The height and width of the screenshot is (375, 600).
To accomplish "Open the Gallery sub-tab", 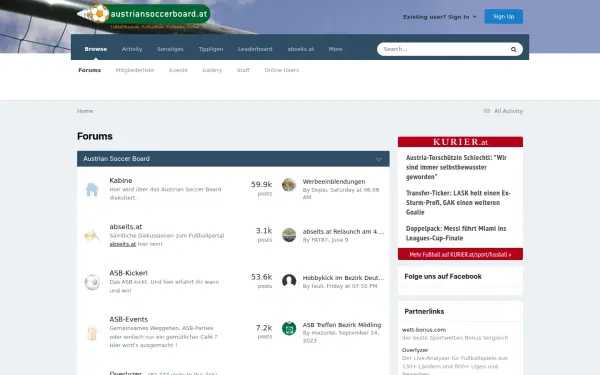I will coord(212,70).
